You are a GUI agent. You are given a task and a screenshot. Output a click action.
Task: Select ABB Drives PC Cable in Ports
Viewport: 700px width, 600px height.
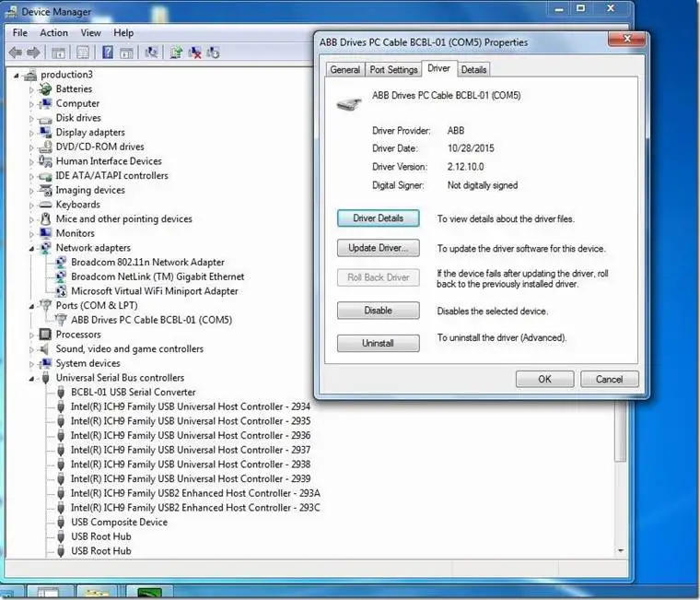point(151,320)
